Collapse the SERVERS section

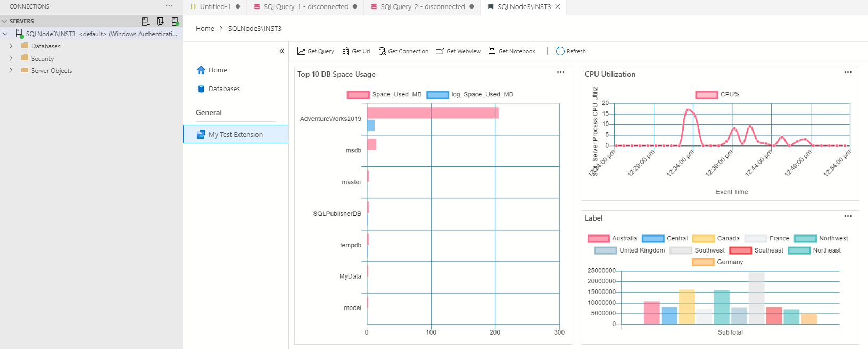tap(4, 21)
